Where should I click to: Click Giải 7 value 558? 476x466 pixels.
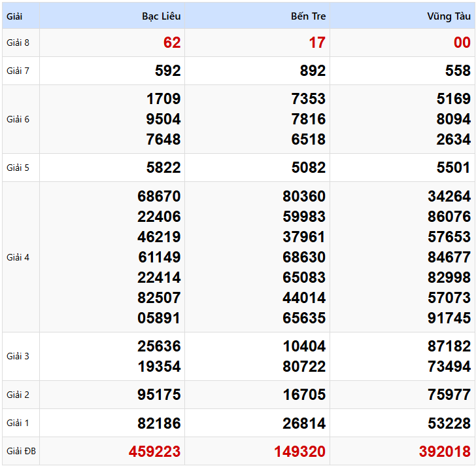[x=458, y=71]
